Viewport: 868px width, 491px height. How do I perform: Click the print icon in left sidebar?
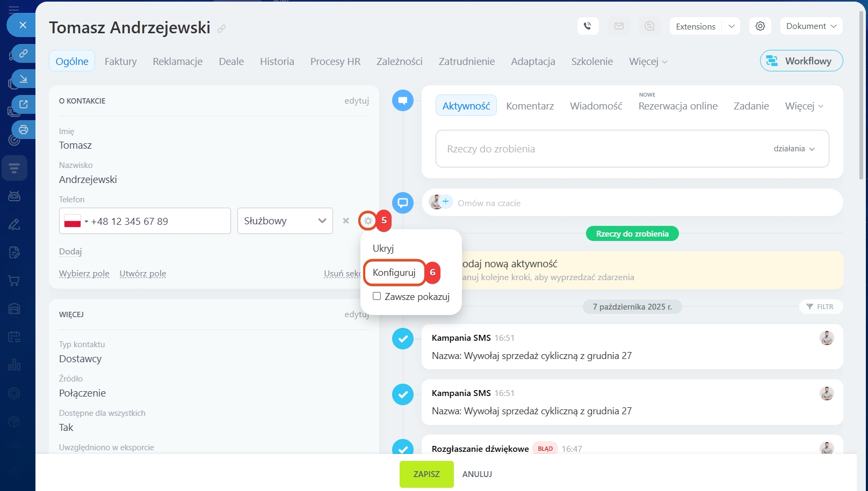point(23,129)
